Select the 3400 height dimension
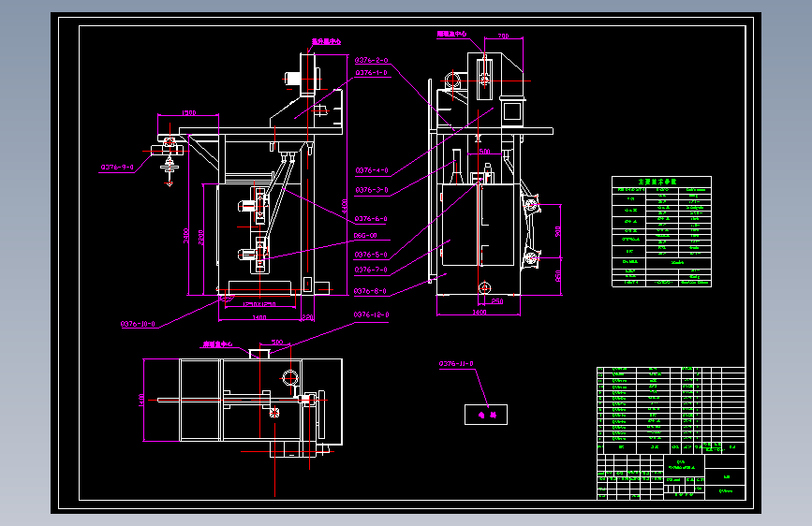 pos(186,236)
